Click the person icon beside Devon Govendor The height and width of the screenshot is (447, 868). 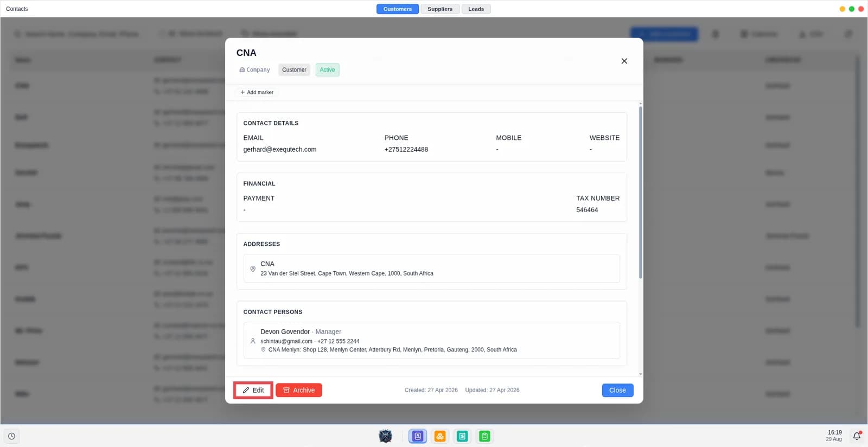pyautogui.click(x=253, y=341)
